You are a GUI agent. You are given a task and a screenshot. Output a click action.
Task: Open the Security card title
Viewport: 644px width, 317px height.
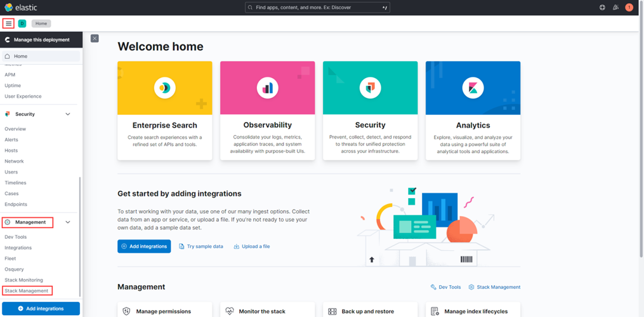click(x=370, y=125)
